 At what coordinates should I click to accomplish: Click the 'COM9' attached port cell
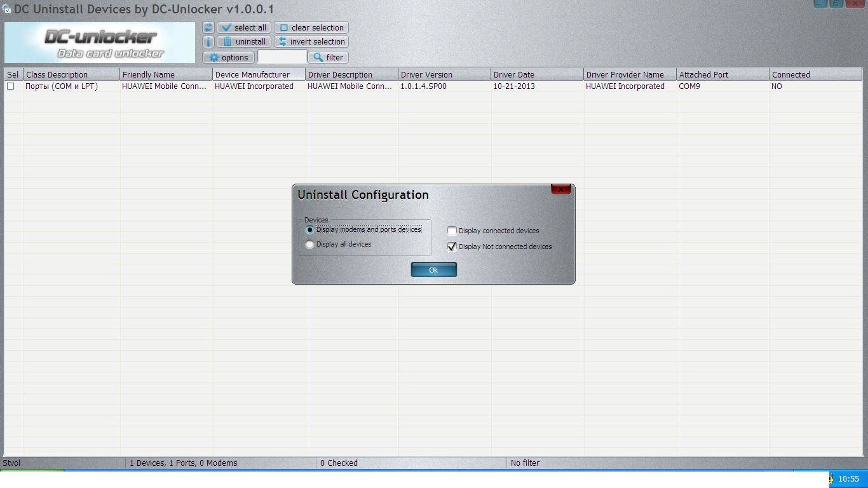(x=723, y=86)
